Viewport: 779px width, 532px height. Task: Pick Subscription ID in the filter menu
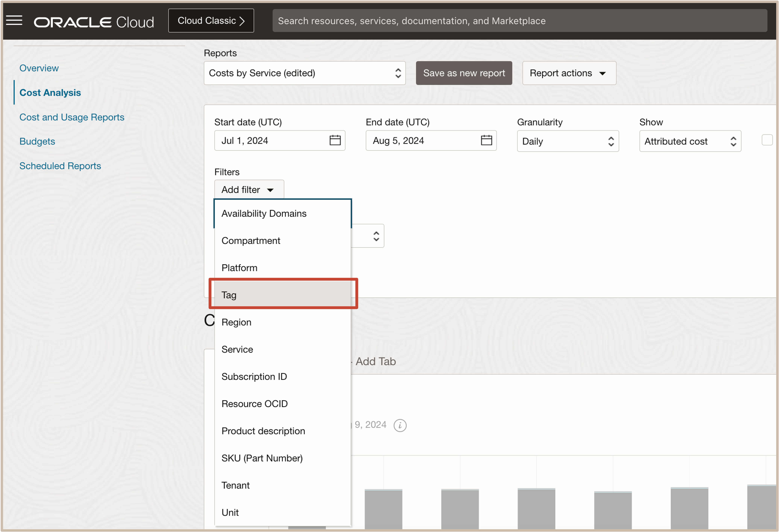coord(254,376)
